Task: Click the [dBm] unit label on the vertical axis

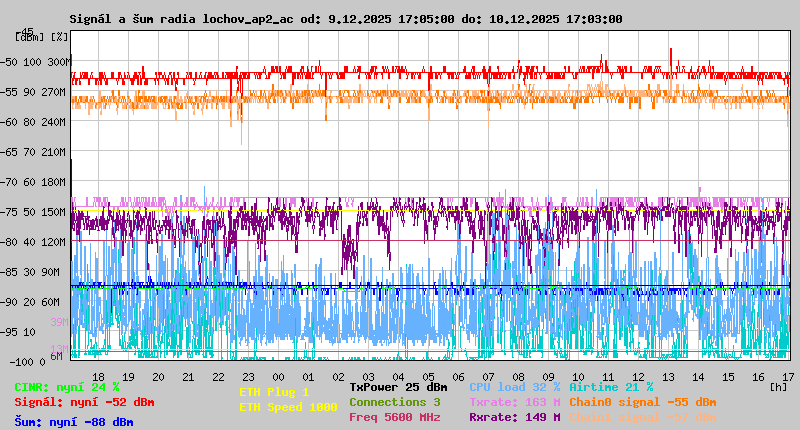Action: (x=29, y=37)
